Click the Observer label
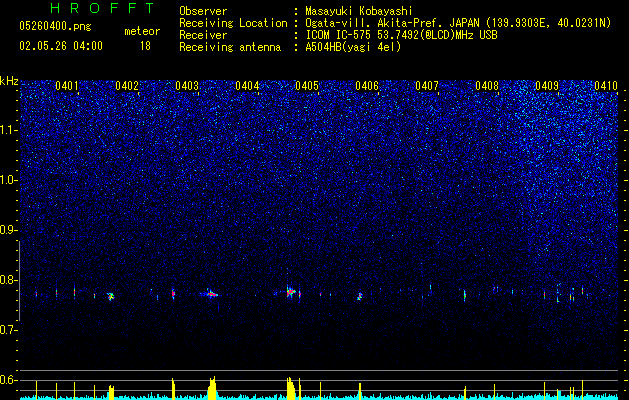This screenshot has height=400, width=629. [x=203, y=12]
